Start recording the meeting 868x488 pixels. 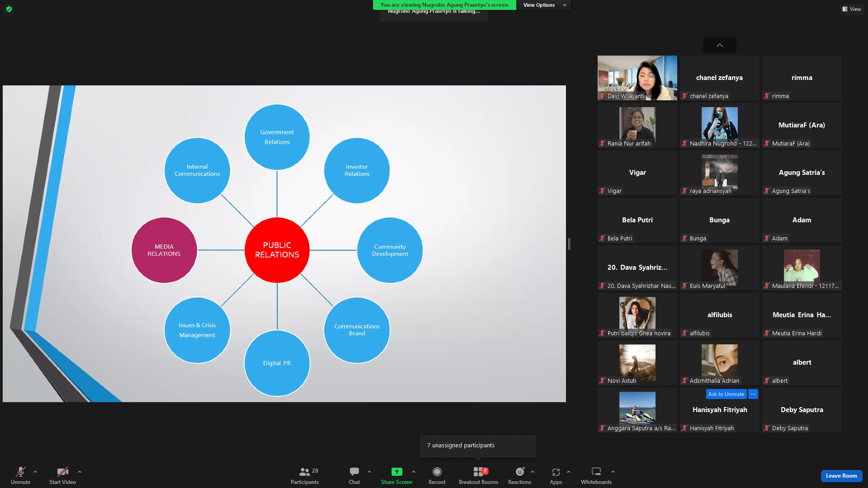(437, 475)
